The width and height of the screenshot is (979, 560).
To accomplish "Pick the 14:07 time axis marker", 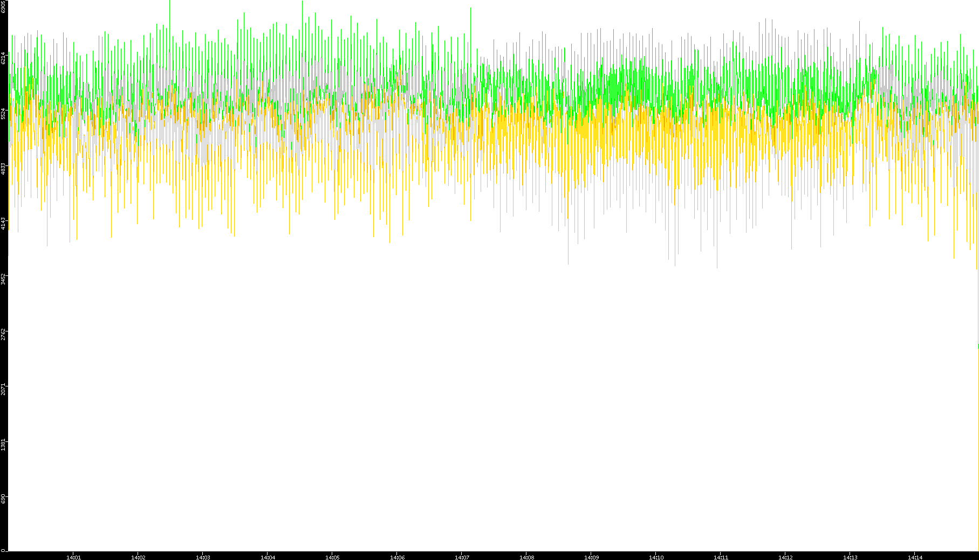I will (462, 557).
